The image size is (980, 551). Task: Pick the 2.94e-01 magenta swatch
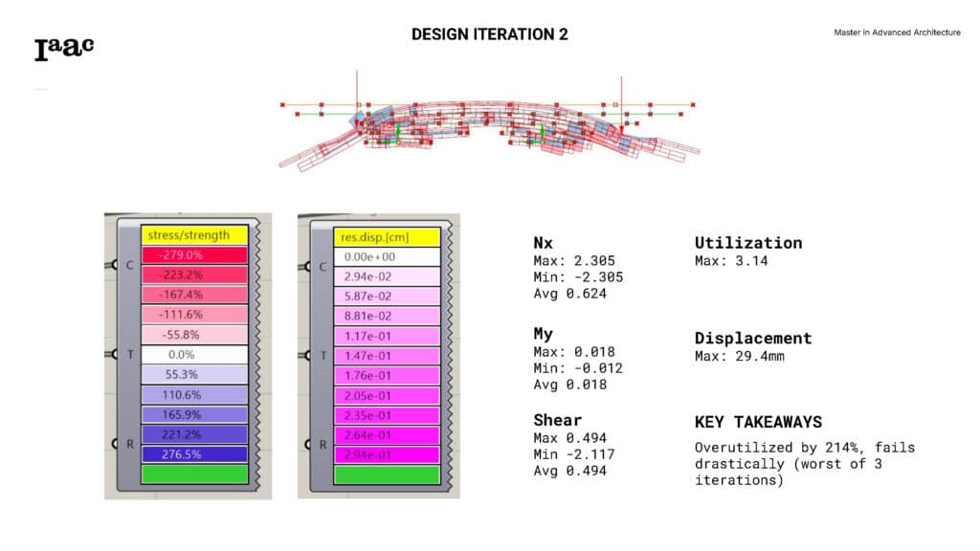[388, 454]
